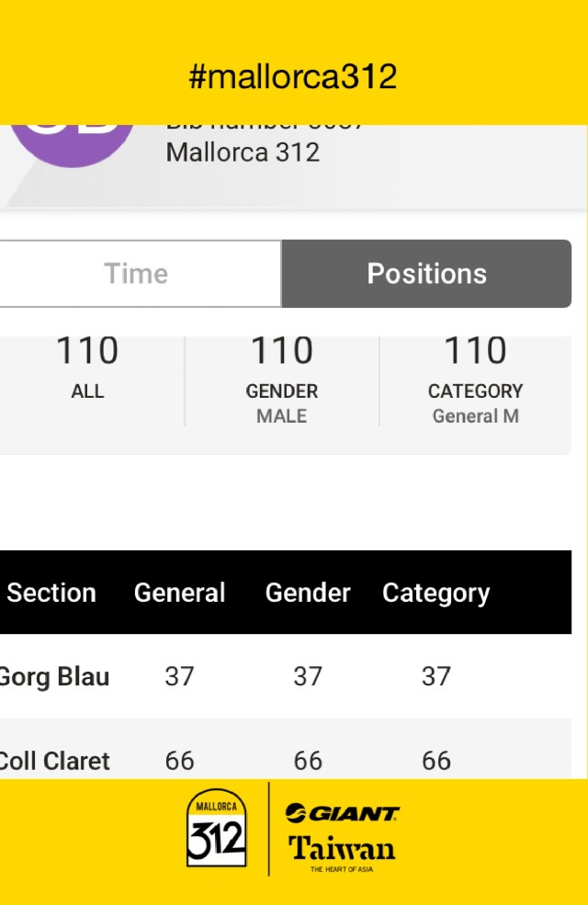Viewport: 588px width, 905px height.
Task: Switch to the Time tab
Action: [136, 274]
